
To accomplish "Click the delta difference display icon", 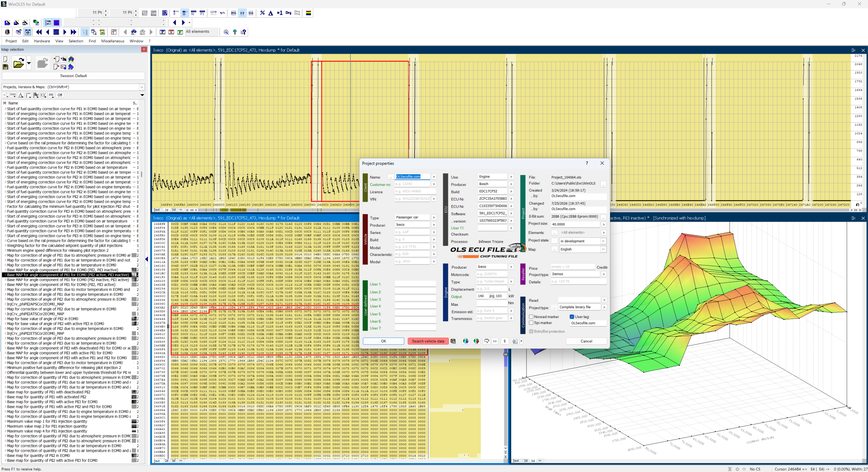I will coord(271,13).
